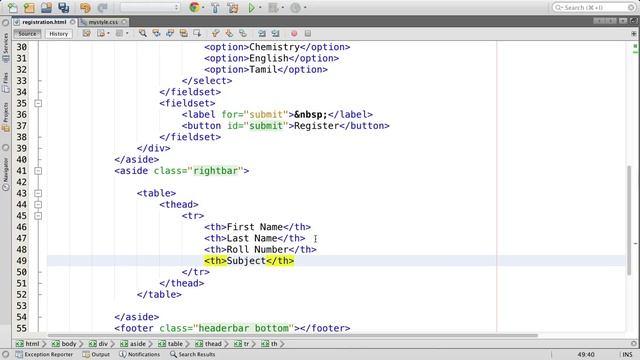Screen dimensions: 640x360
Task: Switch to the registration.html tab
Action: tap(44, 22)
